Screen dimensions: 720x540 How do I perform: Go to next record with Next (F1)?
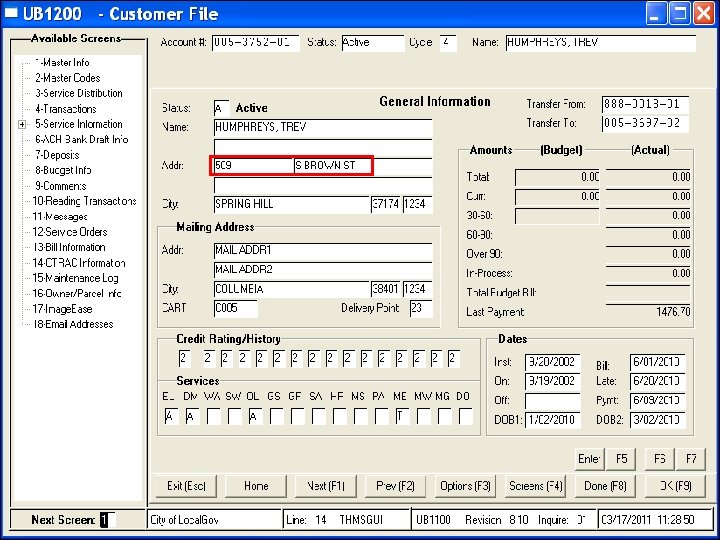(x=326, y=486)
